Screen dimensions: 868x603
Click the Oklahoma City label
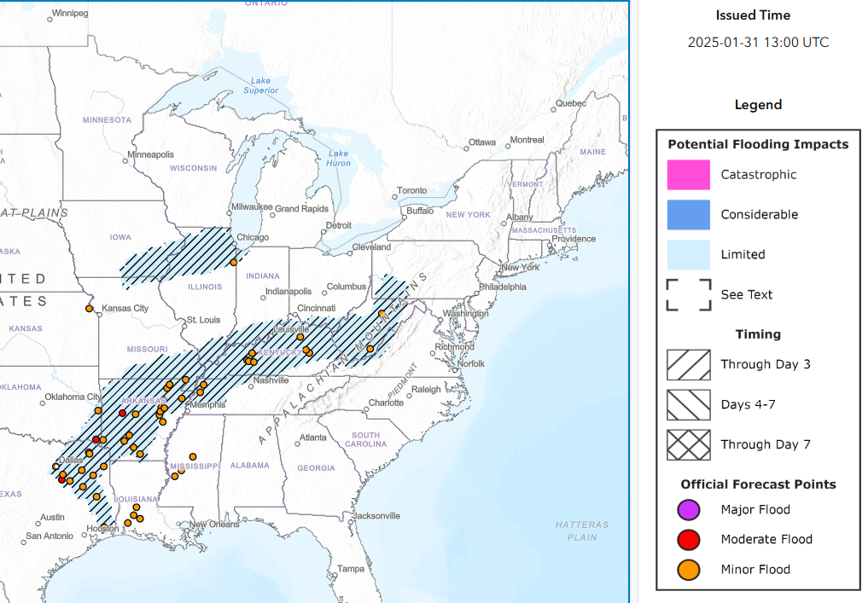[x=73, y=397]
